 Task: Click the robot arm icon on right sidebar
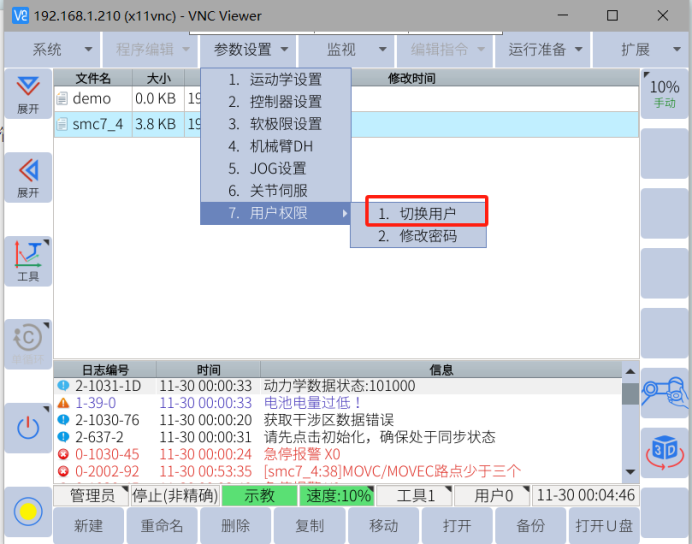coord(663,392)
